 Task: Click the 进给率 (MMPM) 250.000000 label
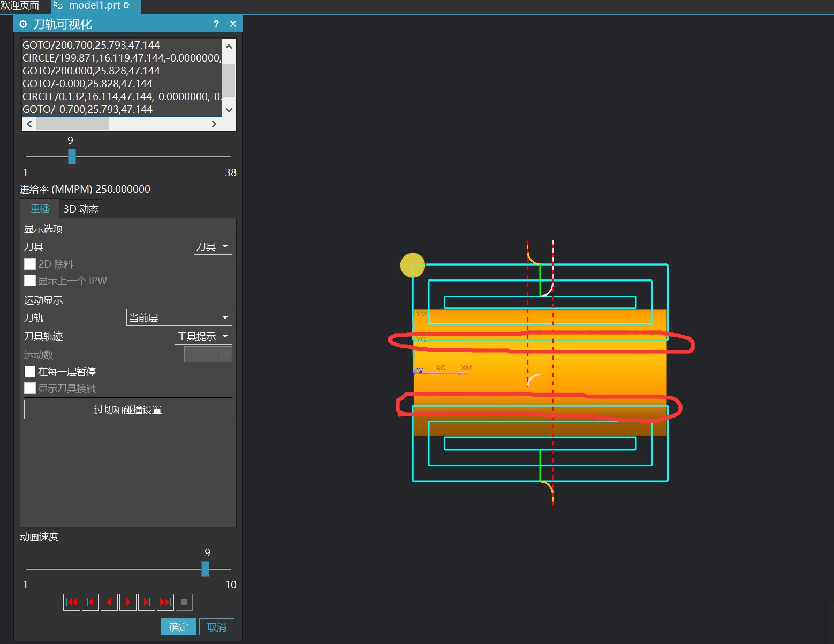[85, 189]
